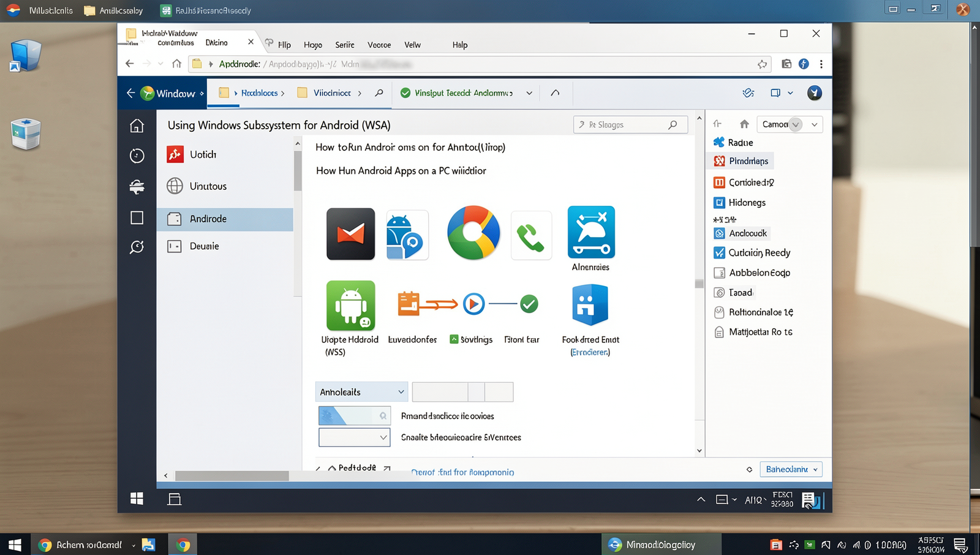The height and width of the screenshot is (555, 980).
Task: Expand hidden tray icons in inner taskbar
Action: [701, 499]
